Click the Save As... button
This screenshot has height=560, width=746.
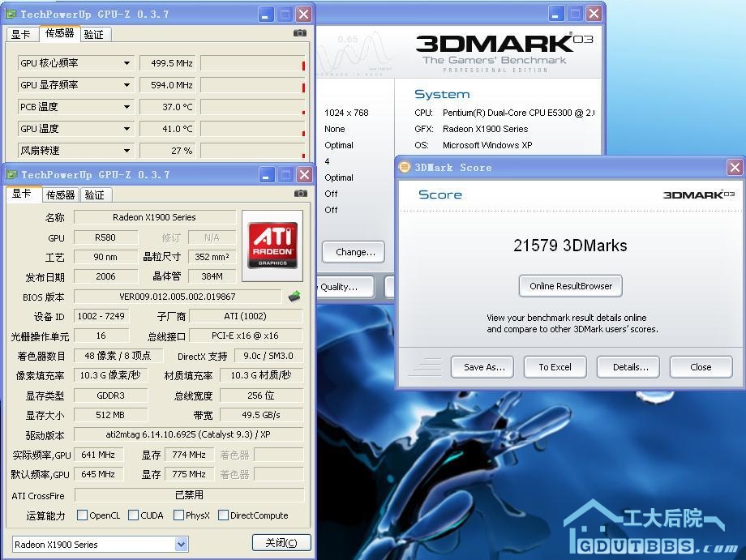click(x=482, y=367)
